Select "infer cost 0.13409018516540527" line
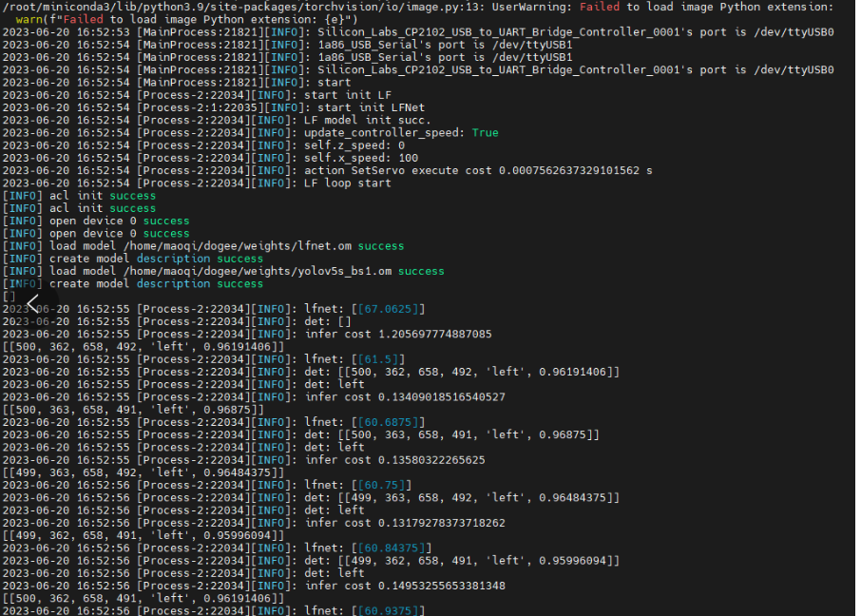The image size is (861, 616). coord(254,397)
